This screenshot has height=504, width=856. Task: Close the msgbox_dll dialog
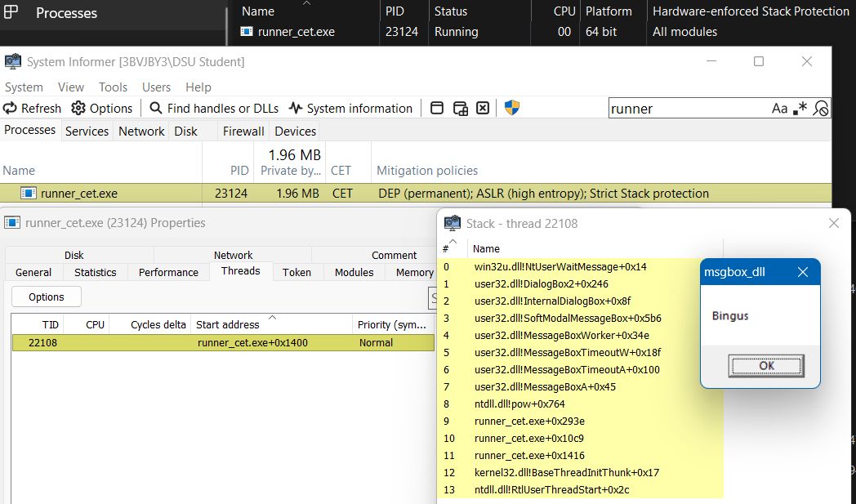click(x=802, y=272)
